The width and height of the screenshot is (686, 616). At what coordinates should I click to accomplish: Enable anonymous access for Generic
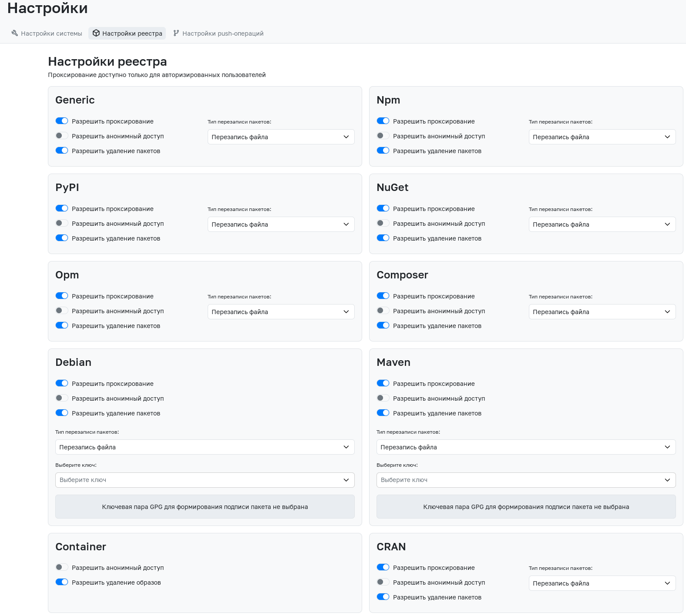[x=62, y=136]
